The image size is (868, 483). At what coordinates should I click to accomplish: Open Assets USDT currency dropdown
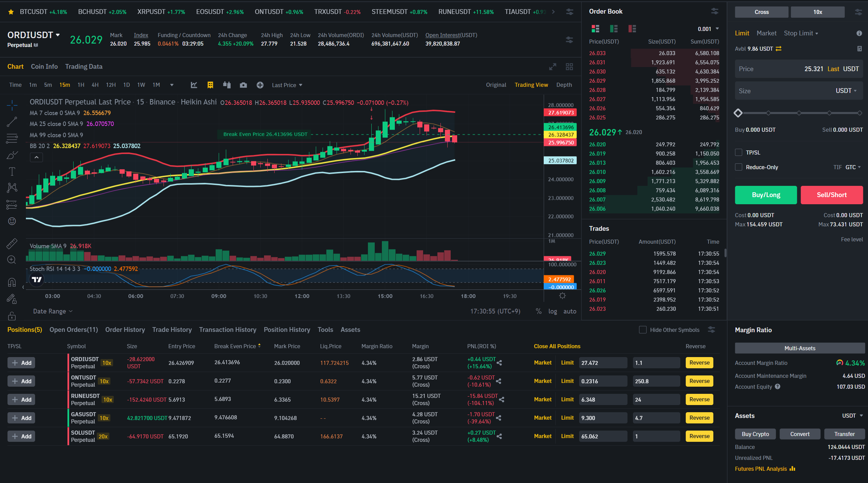(852, 416)
